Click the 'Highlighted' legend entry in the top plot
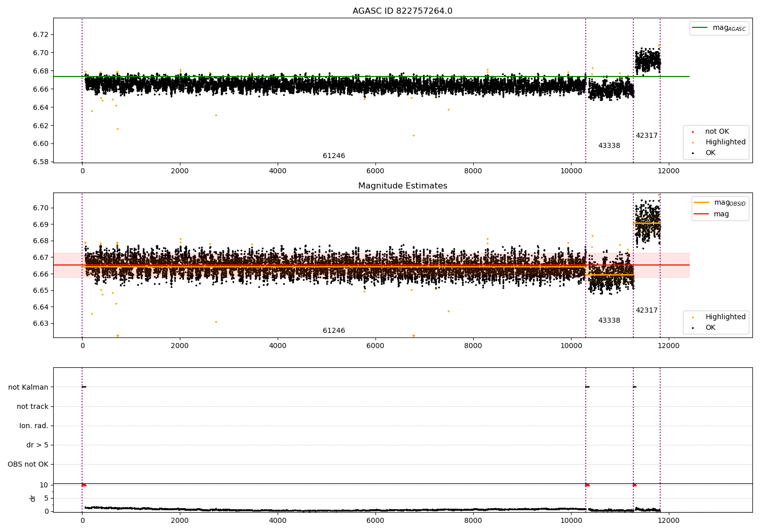The image size is (760, 532). [719, 142]
